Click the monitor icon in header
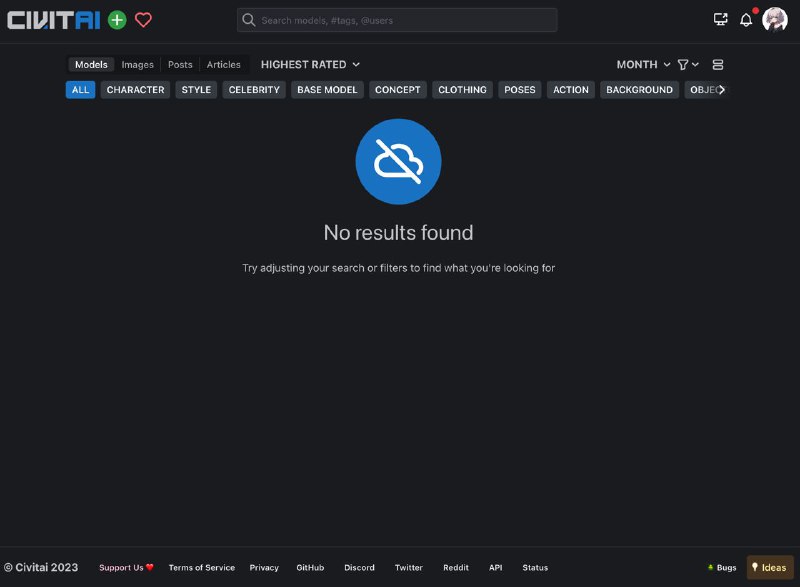The height and width of the screenshot is (587, 800). 720,20
